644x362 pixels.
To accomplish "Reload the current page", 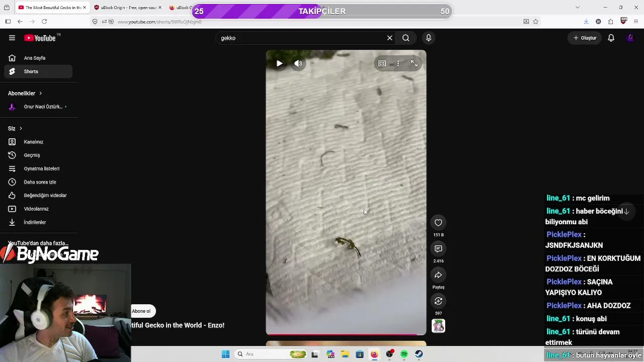I will (x=44, y=22).
